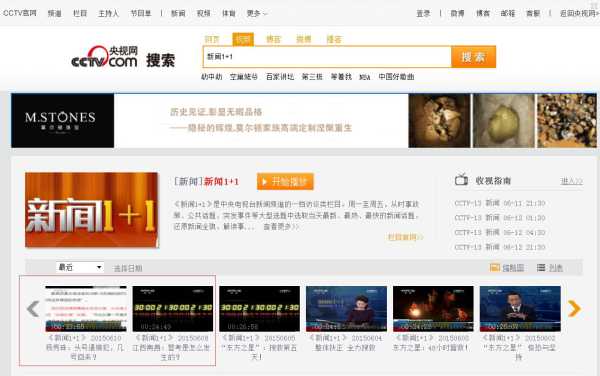600x376 pixels.
Task: Click the TV icon beside 收视指南
Action: tap(461, 179)
